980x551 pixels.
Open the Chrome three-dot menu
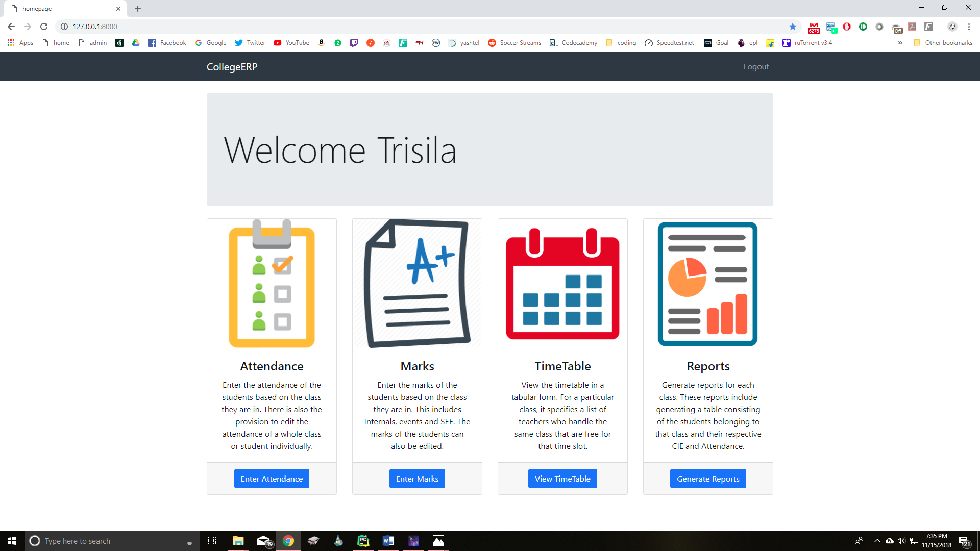969,27
